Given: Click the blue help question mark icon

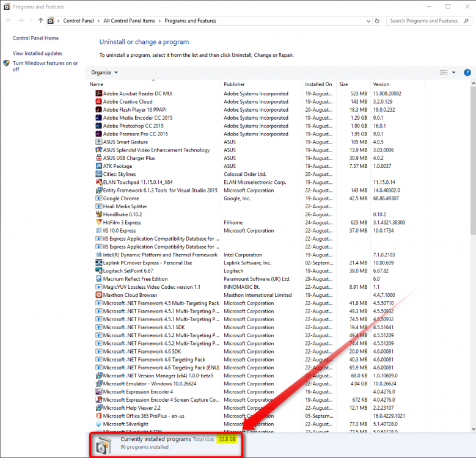Looking at the screenshot, I should tap(467, 72).
